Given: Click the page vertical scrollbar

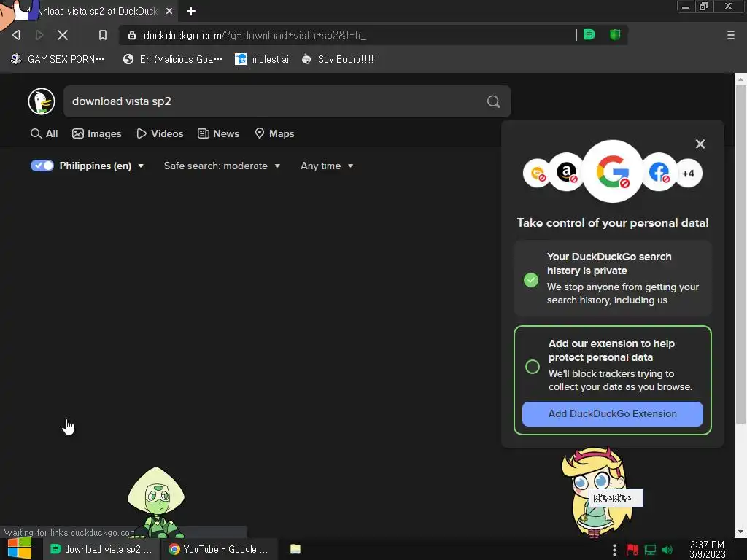Looking at the screenshot, I should tap(740, 254).
